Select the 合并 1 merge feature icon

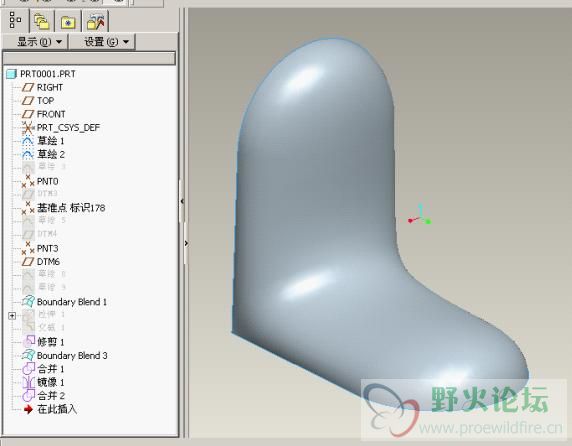click(28, 369)
